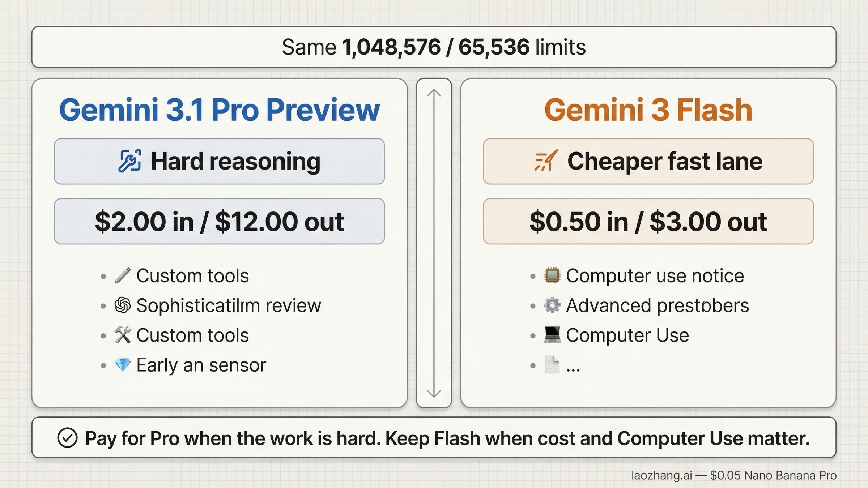
Task: Click the swirl icon beside Sophistication review
Action: (122, 305)
